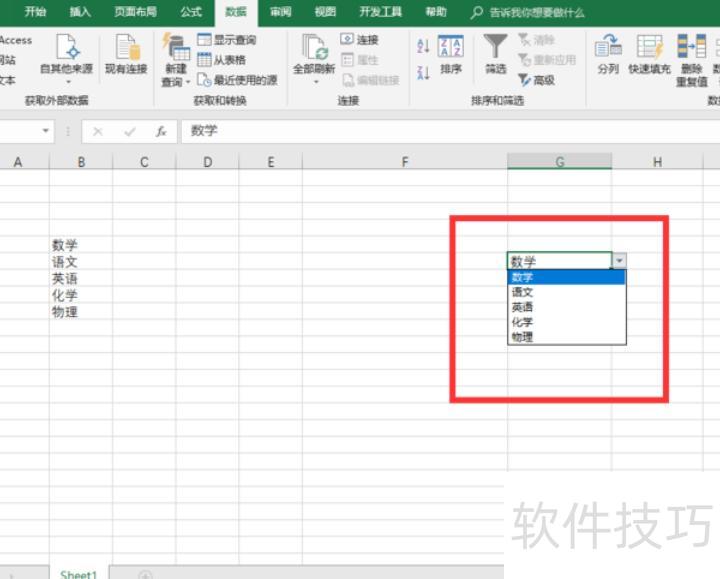Select the Sheet1 worksheet tab
The width and height of the screenshot is (720, 579).
click(x=79, y=573)
